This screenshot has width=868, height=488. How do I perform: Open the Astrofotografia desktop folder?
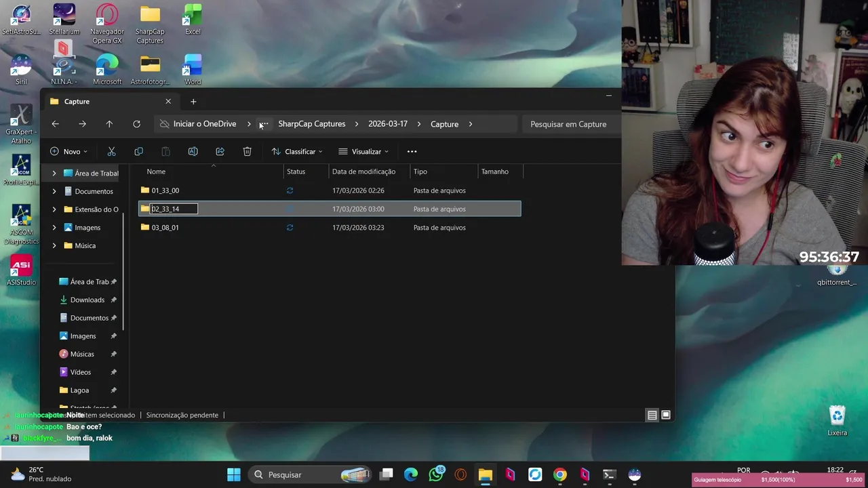[x=150, y=70]
